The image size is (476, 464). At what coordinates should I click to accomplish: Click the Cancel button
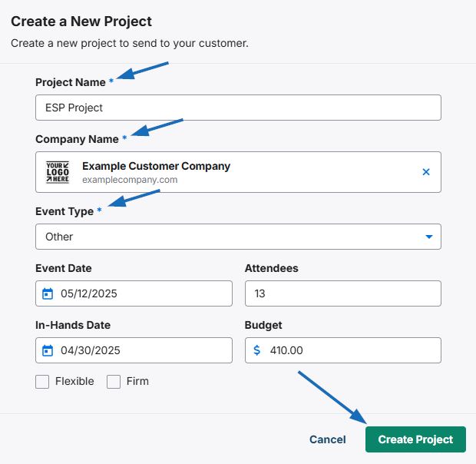(328, 439)
